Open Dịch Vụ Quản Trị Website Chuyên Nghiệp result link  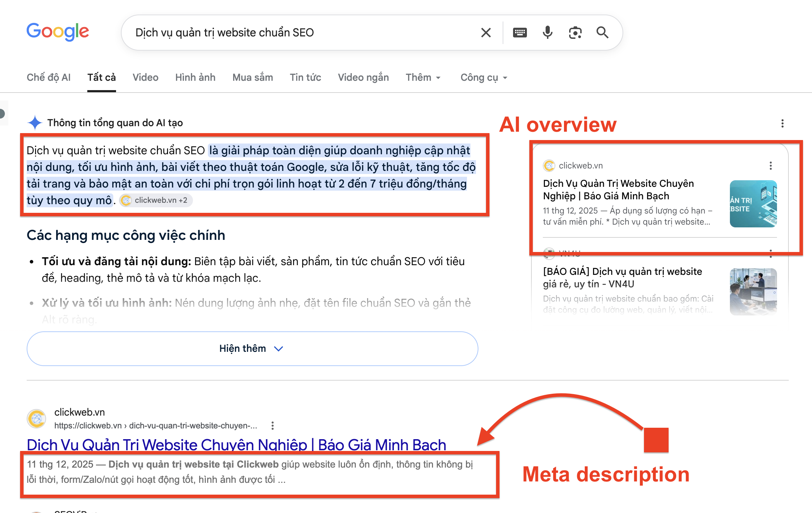(236, 445)
